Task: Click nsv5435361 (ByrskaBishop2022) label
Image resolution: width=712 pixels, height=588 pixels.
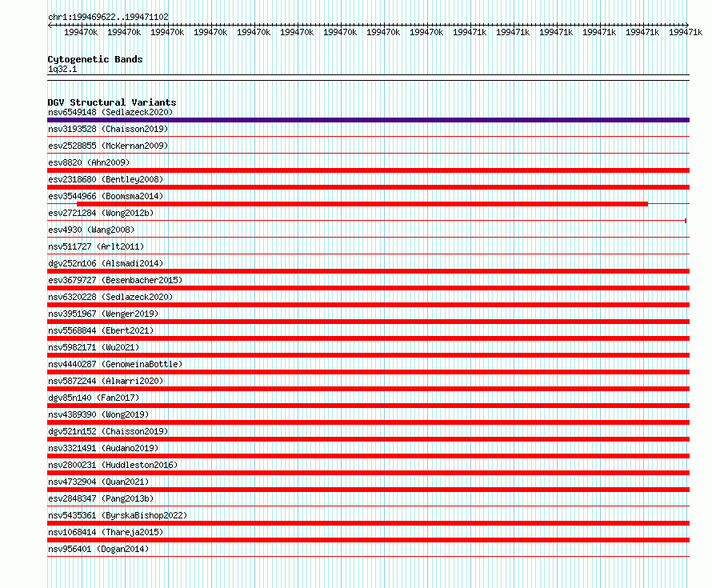Action: [x=118, y=515]
